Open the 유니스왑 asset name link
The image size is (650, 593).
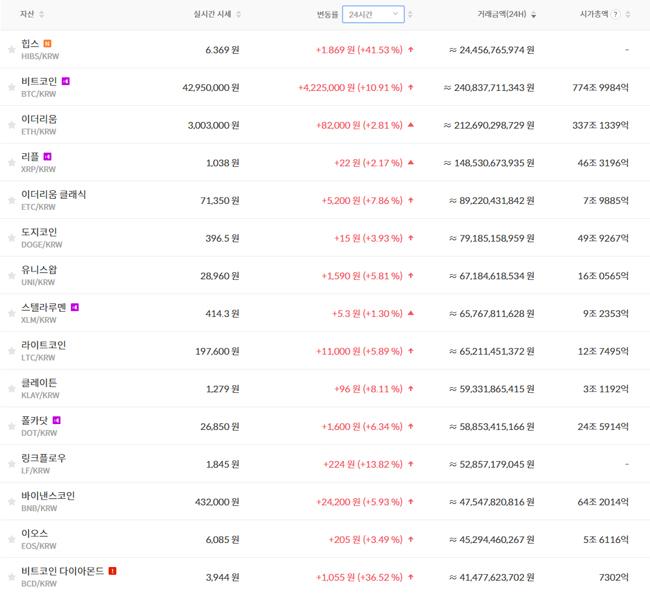(39, 270)
